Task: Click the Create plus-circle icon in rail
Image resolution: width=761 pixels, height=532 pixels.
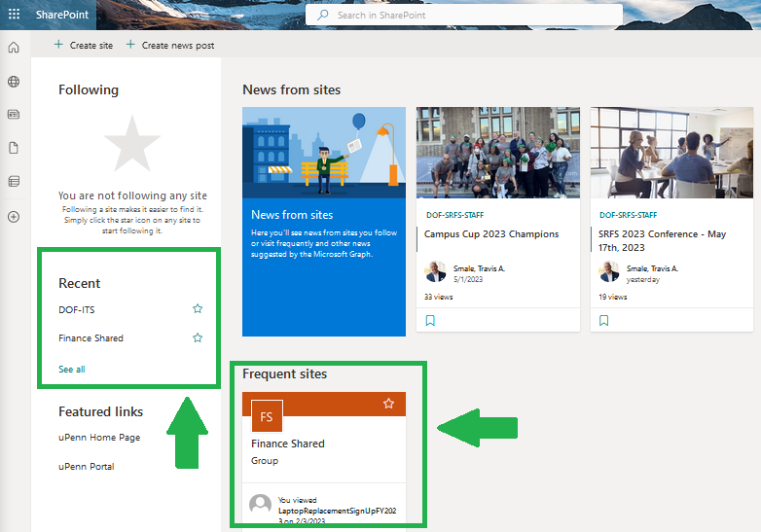Action: [x=14, y=217]
